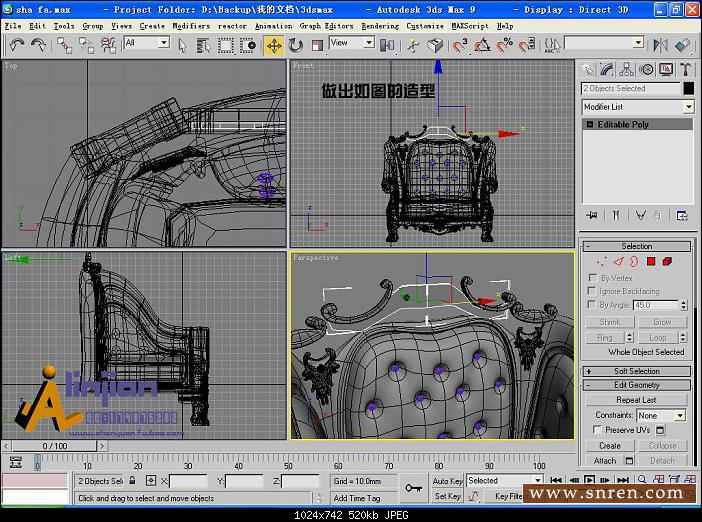
Task: Collapse the Selection rollout
Action: coord(637,246)
